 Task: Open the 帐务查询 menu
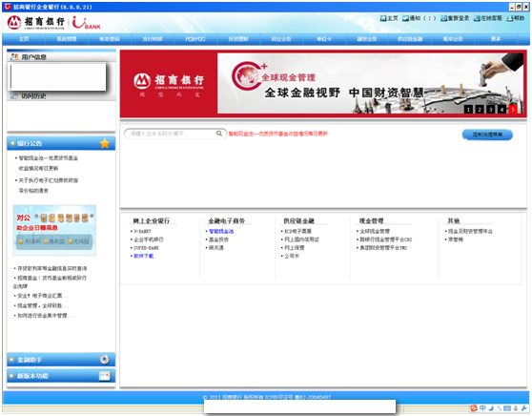(x=110, y=39)
